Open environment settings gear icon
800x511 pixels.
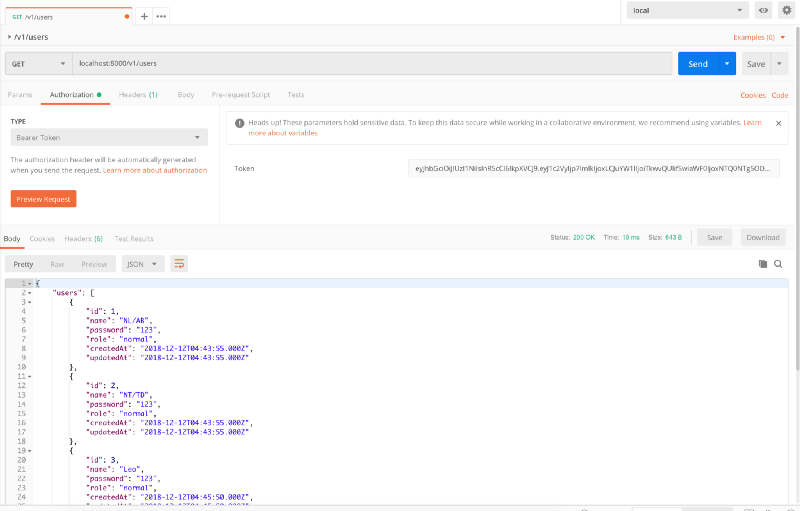[787, 10]
